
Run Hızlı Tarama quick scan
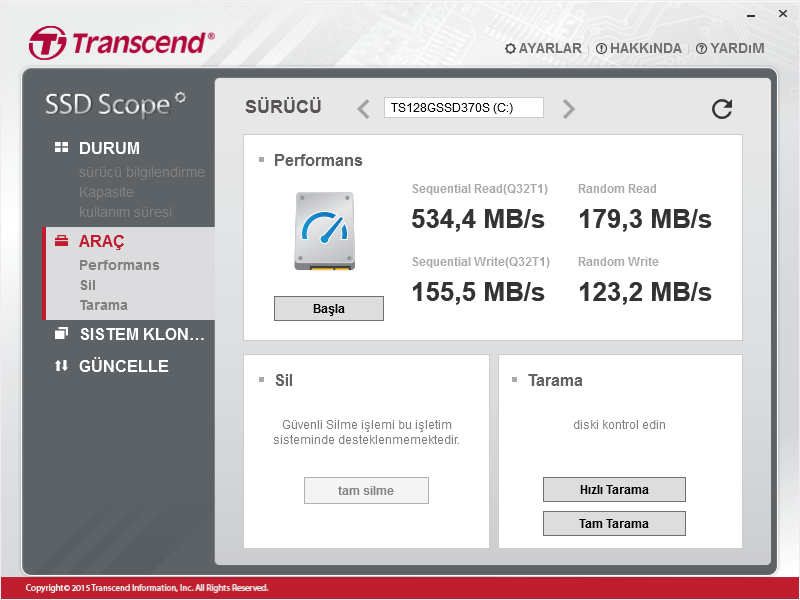[614, 490]
